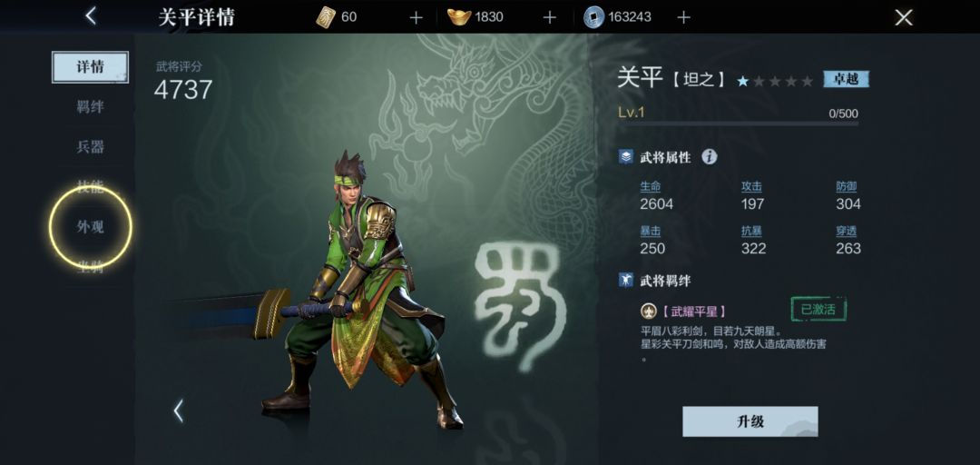Select the 外观 appearance tab
This screenshot has height=465, width=980.
point(90,227)
